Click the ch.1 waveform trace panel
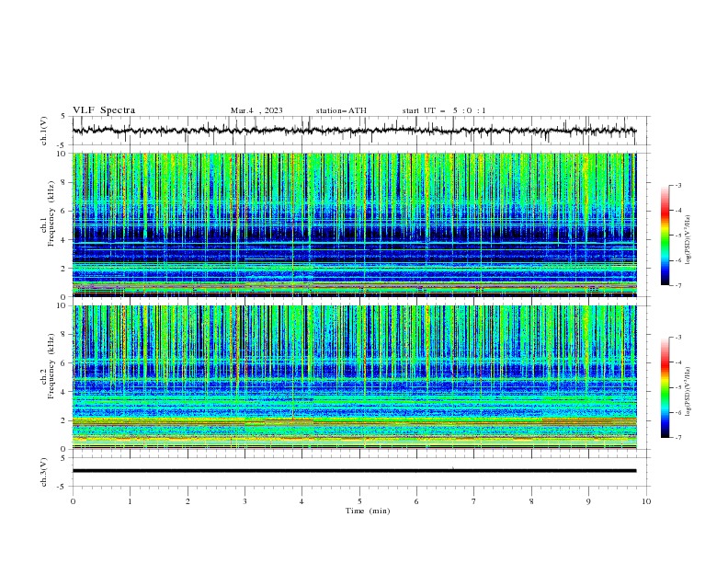The height and width of the screenshot is (563, 728). pyautogui.click(x=360, y=131)
